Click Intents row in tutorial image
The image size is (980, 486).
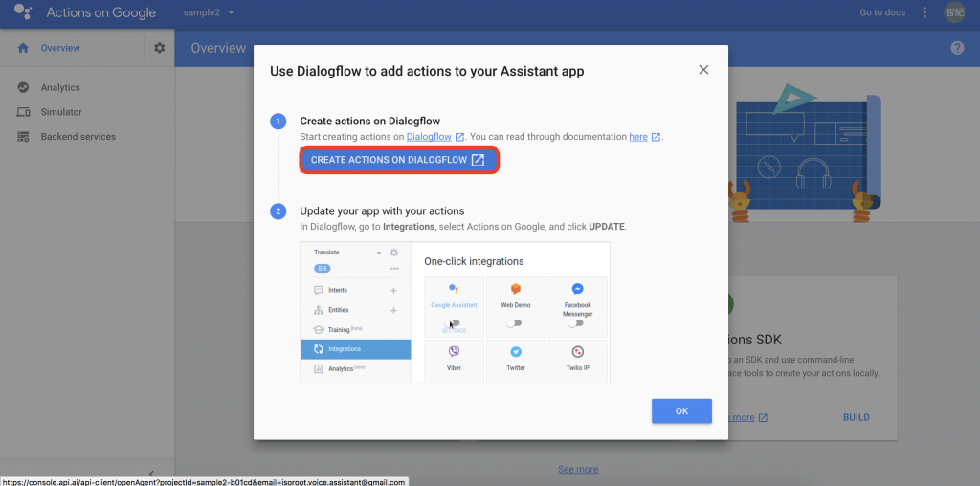point(356,290)
